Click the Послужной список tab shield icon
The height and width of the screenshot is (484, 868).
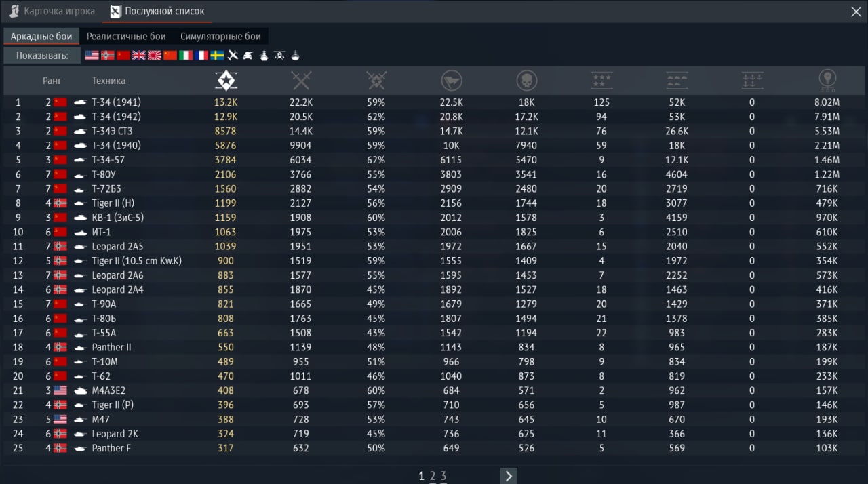point(115,11)
